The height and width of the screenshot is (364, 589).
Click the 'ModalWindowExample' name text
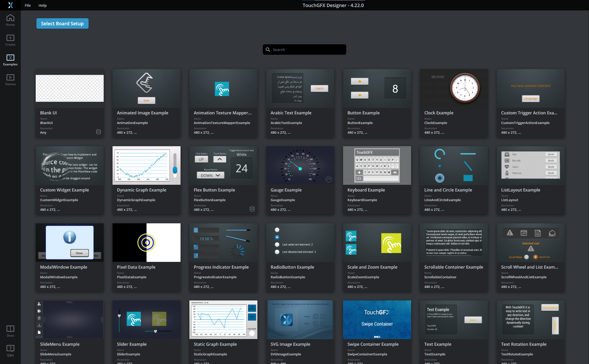(59, 277)
